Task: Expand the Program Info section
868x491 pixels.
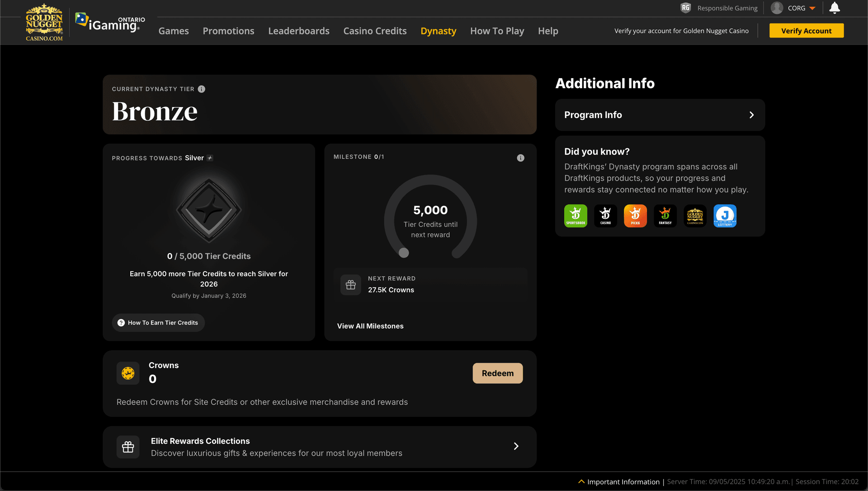Action: point(660,115)
